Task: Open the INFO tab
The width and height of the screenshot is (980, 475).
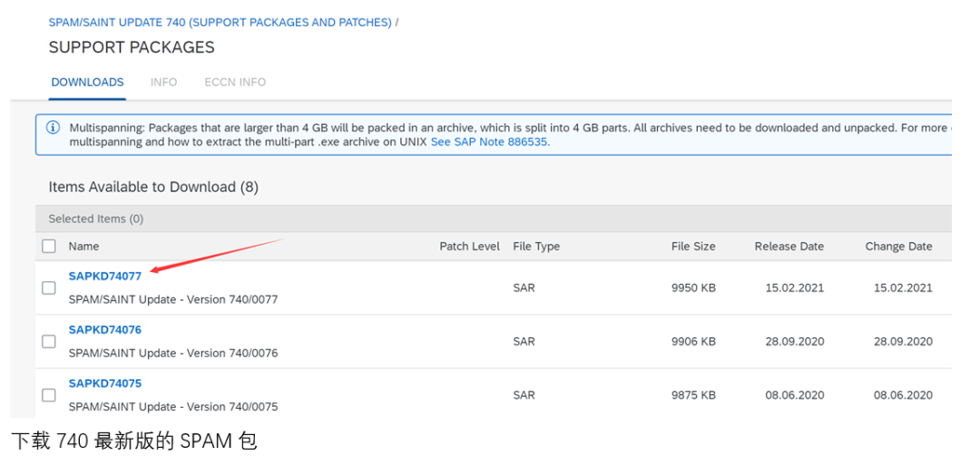Action: click(x=163, y=82)
